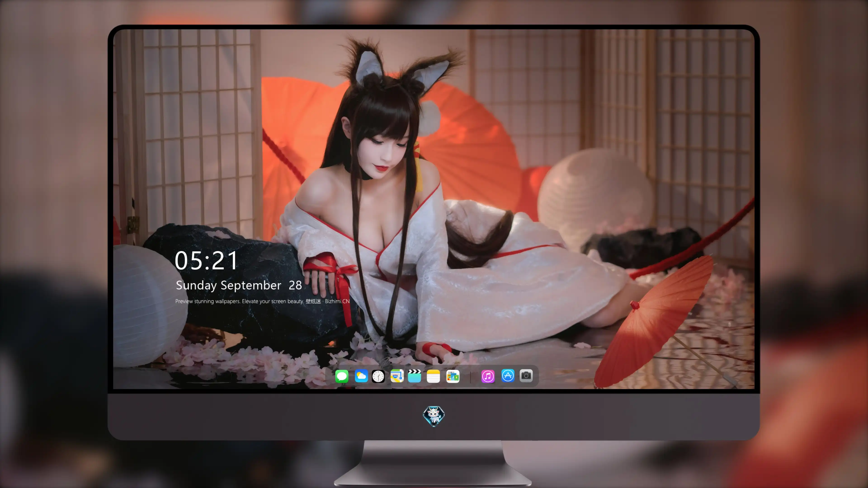Launch the Videos clapperboard app
This screenshot has width=868, height=488.
pyautogui.click(x=415, y=376)
